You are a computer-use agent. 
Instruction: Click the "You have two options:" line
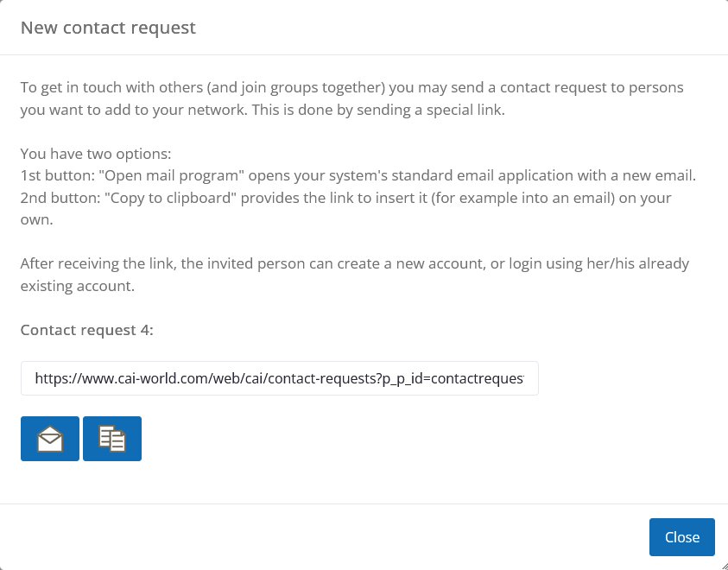(97, 155)
